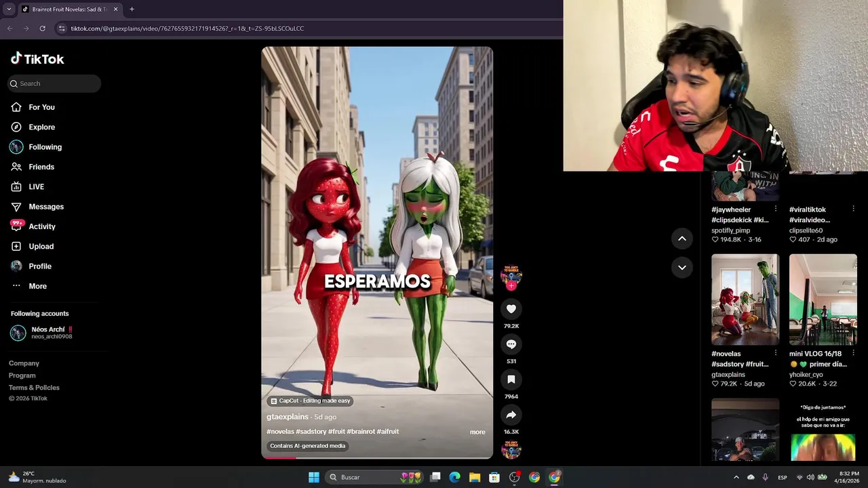Expand Terms & Policies footer section

[x=34, y=388]
